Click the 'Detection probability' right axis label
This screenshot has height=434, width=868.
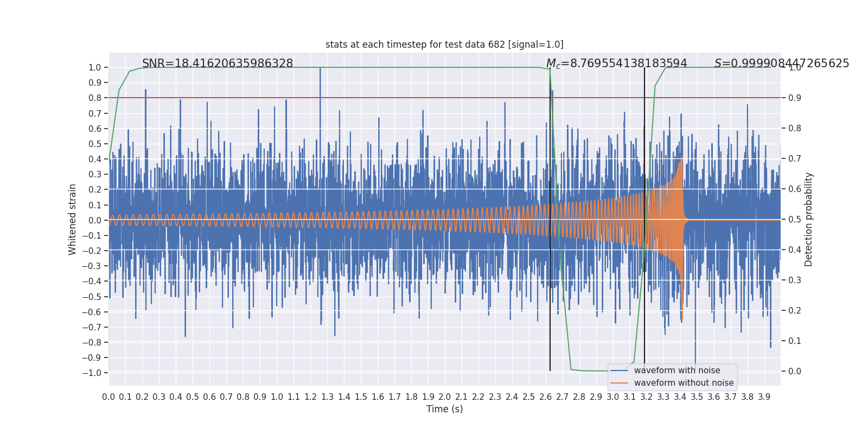point(809,219)
